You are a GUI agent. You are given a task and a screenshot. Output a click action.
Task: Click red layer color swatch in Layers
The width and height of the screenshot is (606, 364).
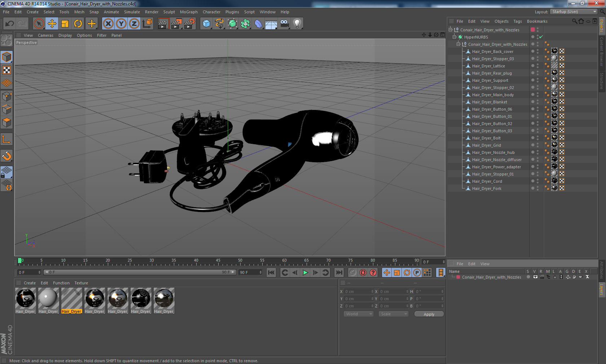click(x=458, y=277)
